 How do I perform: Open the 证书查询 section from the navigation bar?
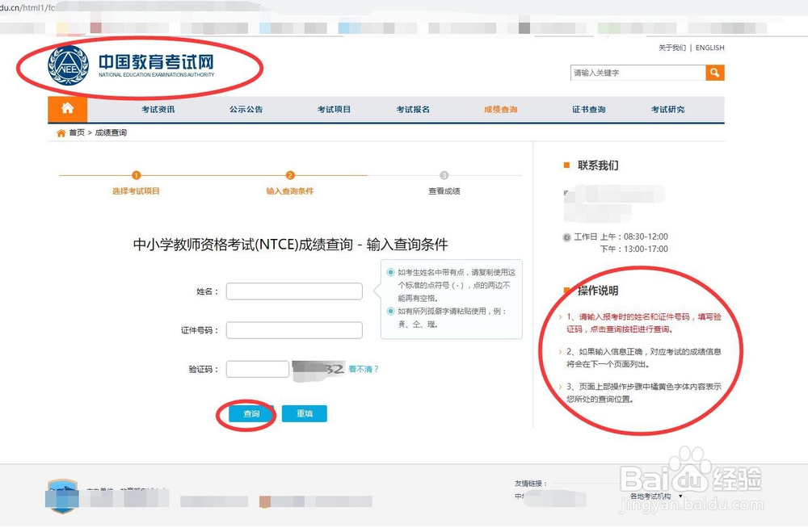coord(587,109)
